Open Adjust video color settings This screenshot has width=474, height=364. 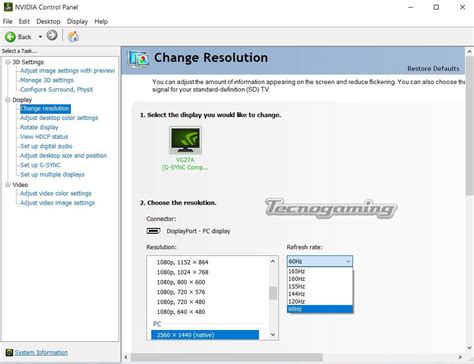(x=56, y=193)
